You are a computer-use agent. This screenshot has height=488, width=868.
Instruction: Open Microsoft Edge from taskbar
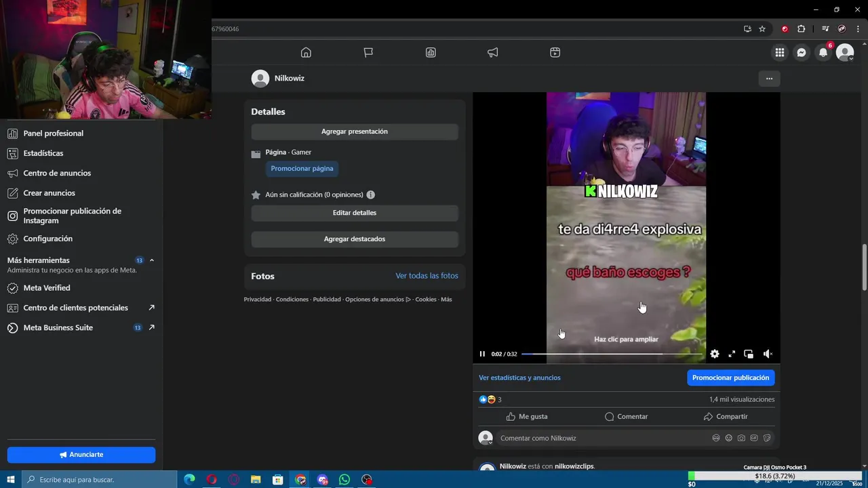tap(189, 480)
